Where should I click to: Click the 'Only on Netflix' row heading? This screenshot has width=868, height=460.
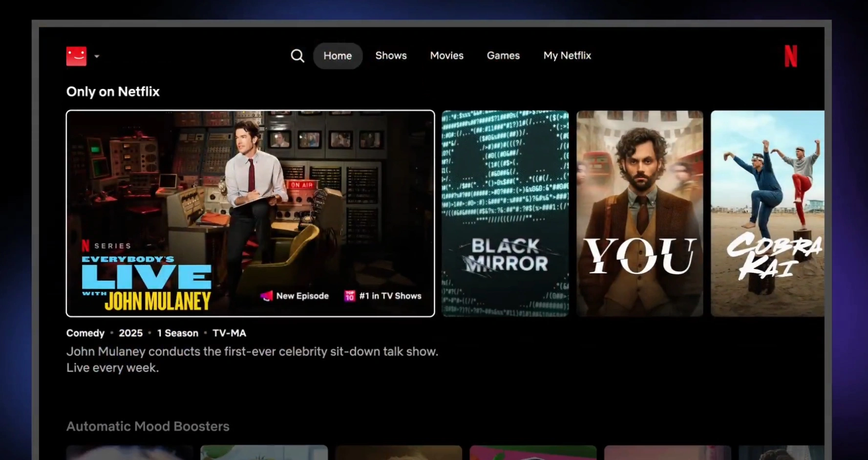[x=113, y=91]
